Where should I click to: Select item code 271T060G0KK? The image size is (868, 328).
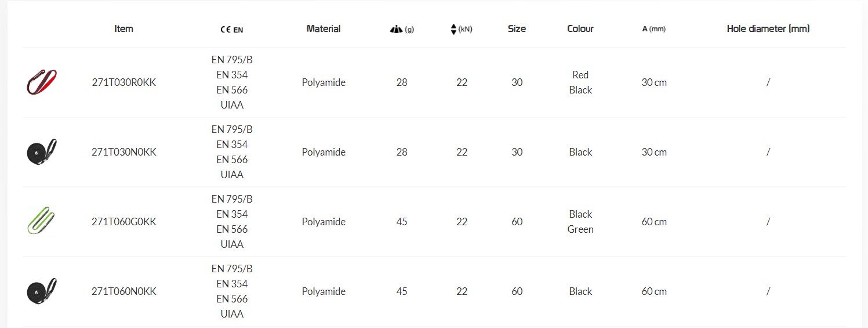point(124,222)
